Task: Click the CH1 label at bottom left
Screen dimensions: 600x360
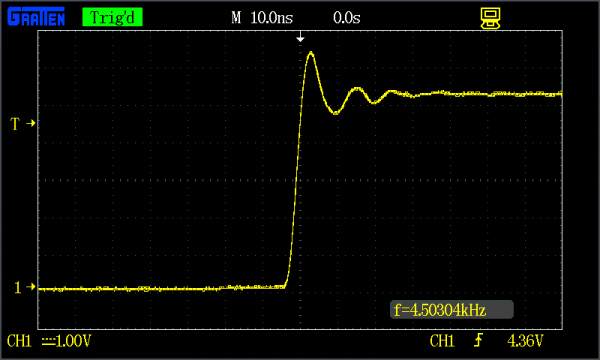Action: 20,340
